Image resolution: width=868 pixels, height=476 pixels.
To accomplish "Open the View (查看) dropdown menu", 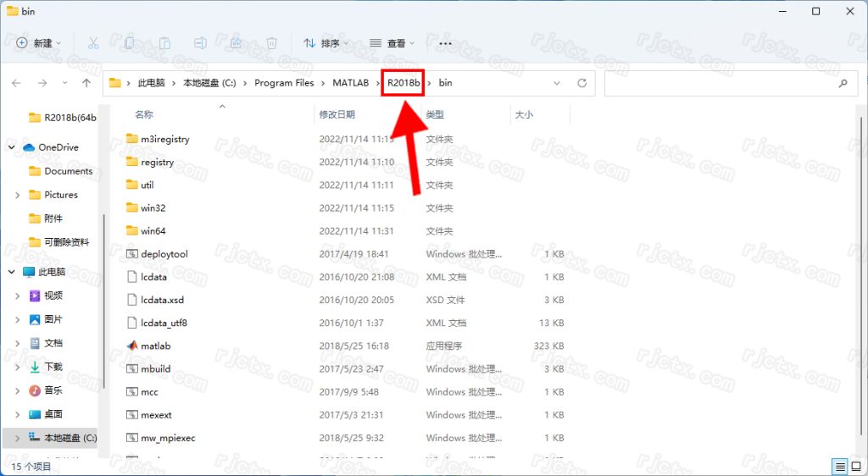I will tap(392, 42).
